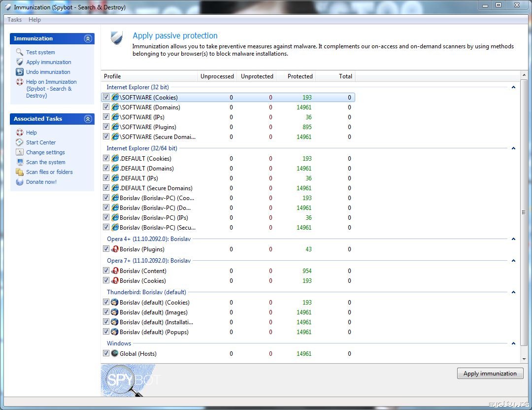This screenshot has width=532, height=410.
Task: Click the Scan files or folders icon
Action: point(20,172)
